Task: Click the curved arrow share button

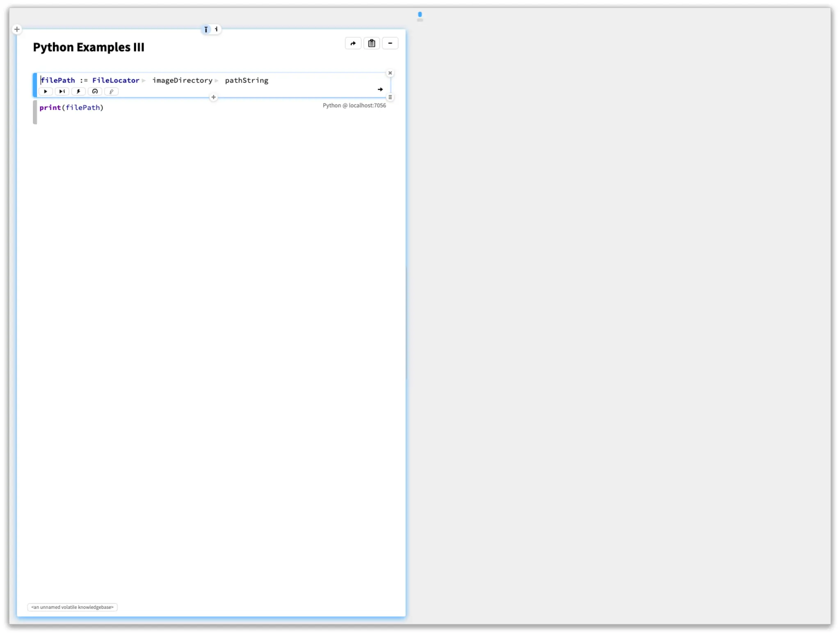Action: (x=353, y=44)
